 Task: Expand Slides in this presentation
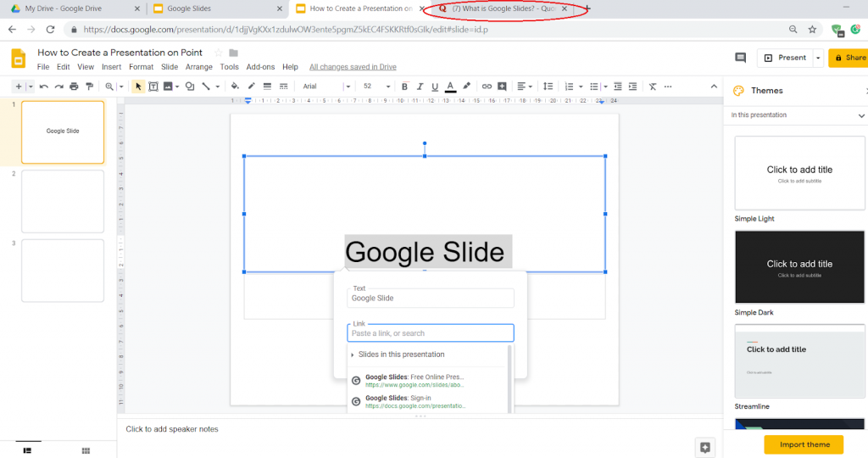tap(401, 355)
